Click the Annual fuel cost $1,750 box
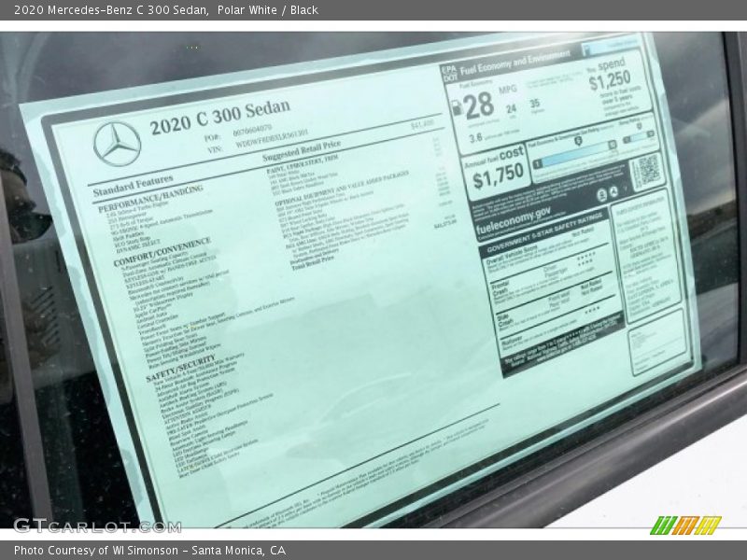 point(497,172)
